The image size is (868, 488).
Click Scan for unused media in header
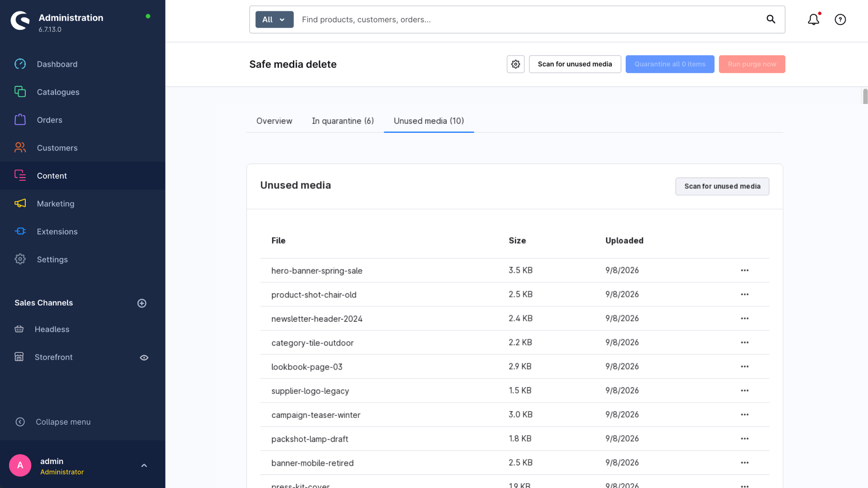[x=575, y=64]
